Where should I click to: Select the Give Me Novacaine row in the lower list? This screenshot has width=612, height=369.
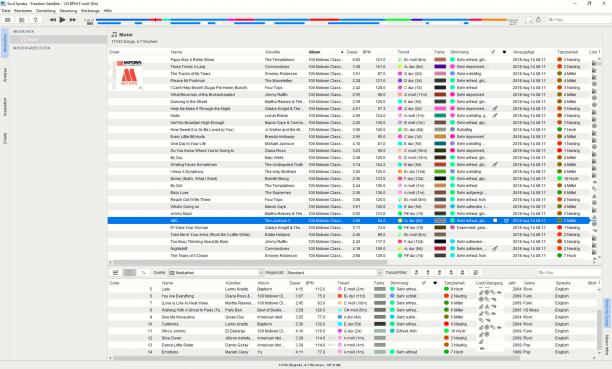352,317
